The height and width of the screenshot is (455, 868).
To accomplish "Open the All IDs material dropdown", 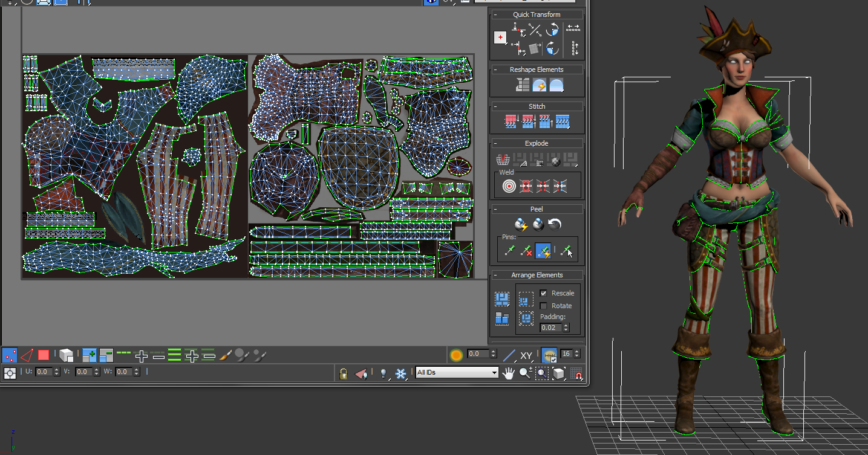I will (457, 373).
